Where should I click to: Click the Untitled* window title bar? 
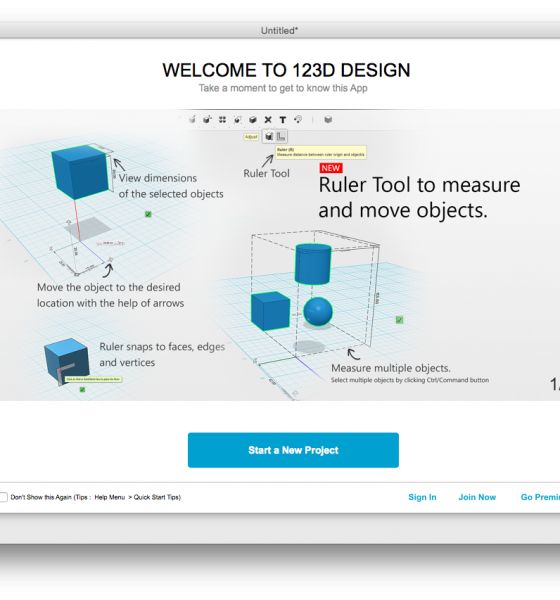[x=280, y=31]
